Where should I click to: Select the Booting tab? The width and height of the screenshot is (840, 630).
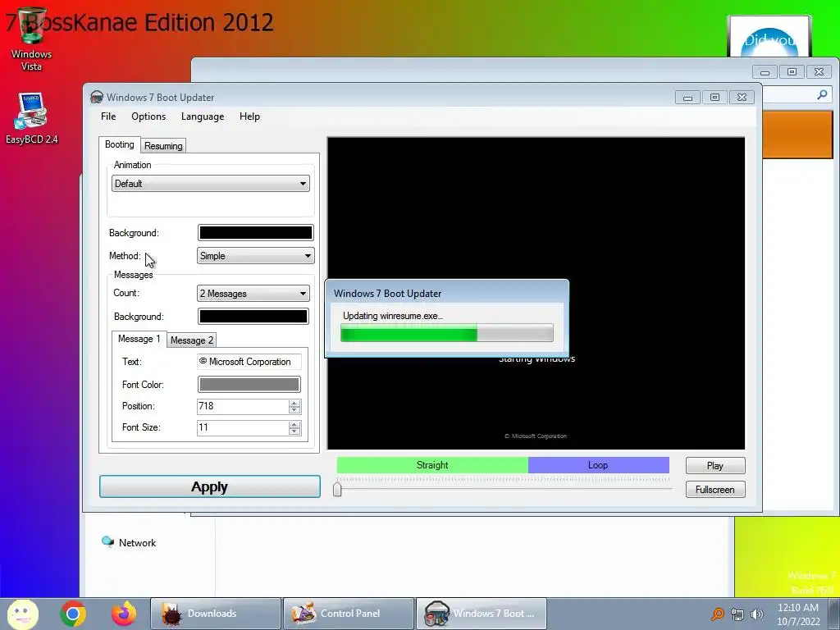tap(120, 144)
